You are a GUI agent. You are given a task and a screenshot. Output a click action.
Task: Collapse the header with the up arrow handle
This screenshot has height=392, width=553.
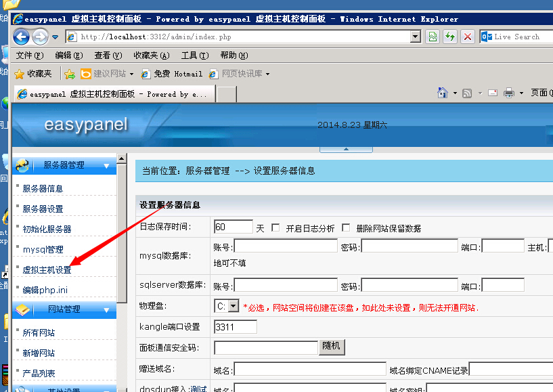(346, 149)
